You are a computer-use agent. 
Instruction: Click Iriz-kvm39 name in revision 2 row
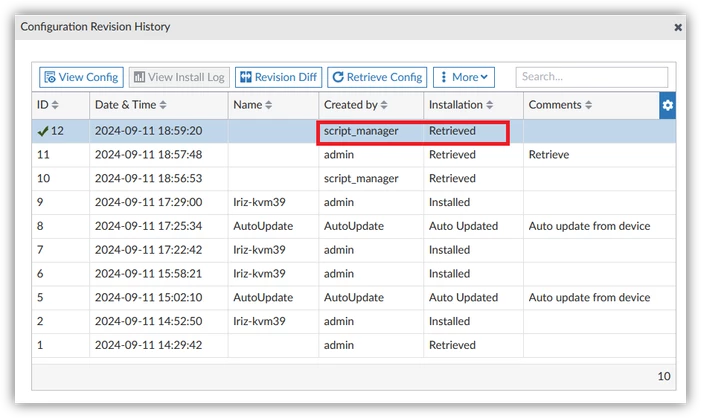259,321
